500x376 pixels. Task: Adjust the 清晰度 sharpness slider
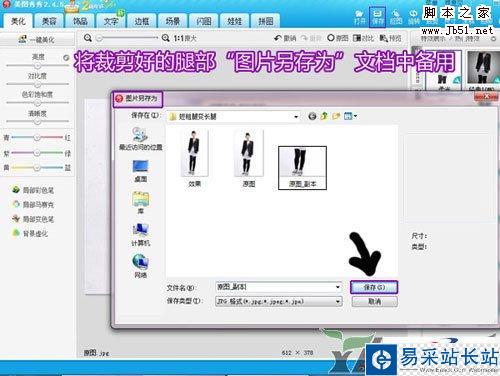(37, 122)
